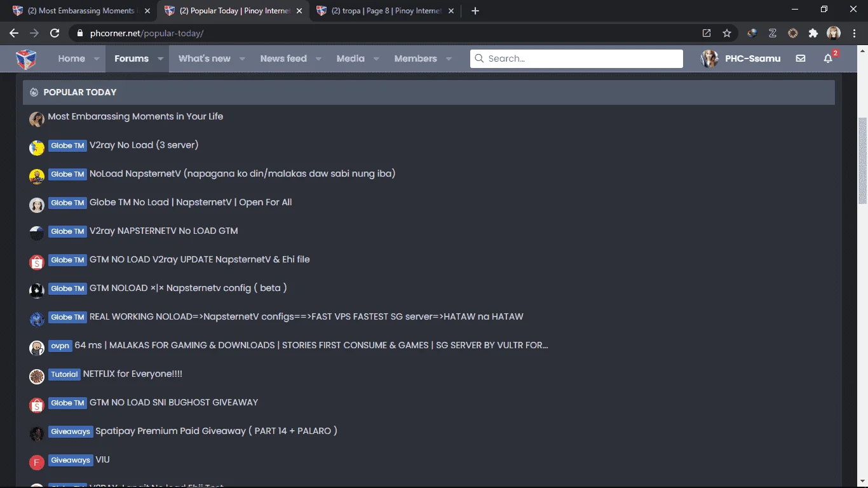
Task: Expand the Home dropdown arrow
Action: click(x=97, y=58)
